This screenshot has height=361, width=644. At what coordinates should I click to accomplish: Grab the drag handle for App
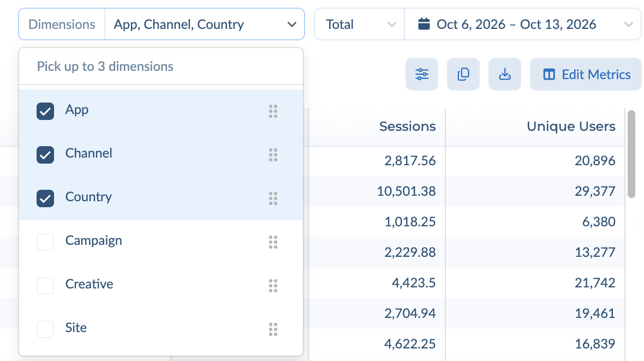point(273,111)
